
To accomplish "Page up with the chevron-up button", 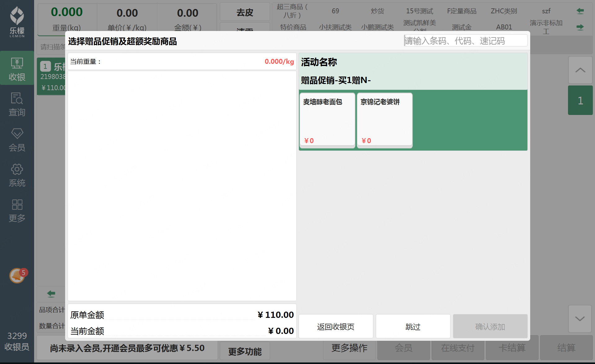I will coord(580,70).
